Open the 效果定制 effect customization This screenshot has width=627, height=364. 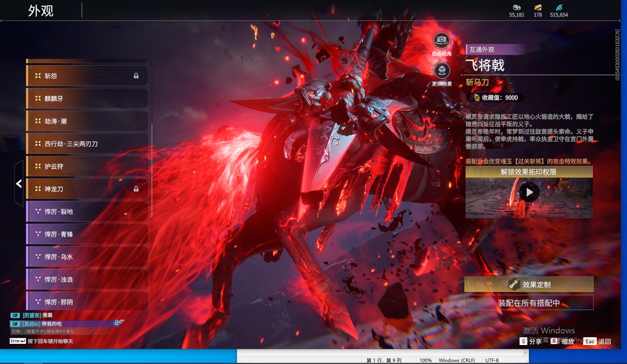click(529, 285)
